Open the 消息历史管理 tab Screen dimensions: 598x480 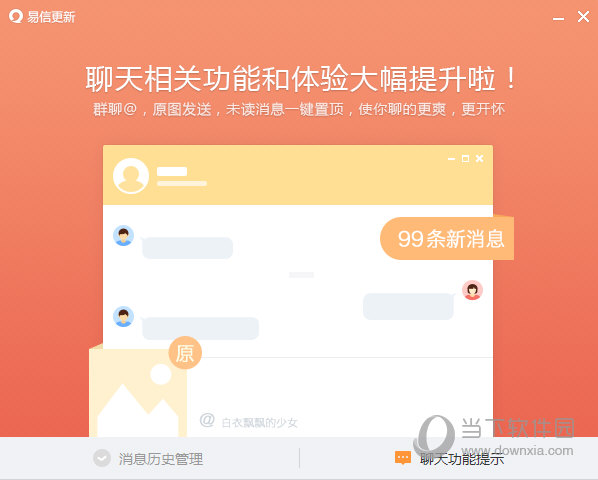point(149,459)
